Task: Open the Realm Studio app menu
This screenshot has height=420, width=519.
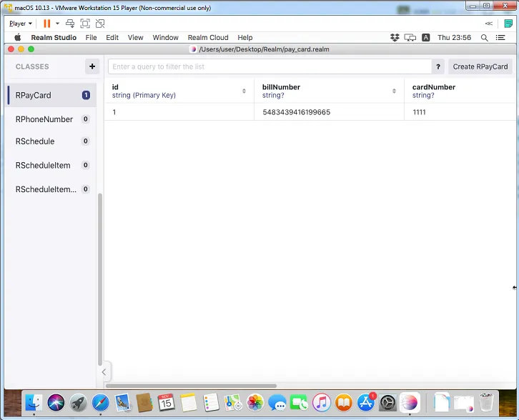Action: [54, 37]
